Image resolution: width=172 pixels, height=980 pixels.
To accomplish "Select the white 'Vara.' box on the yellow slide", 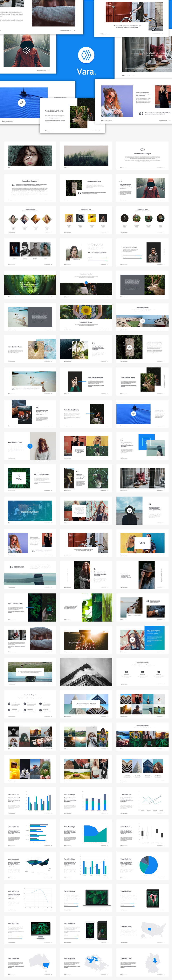I will (x=142, y=542).
